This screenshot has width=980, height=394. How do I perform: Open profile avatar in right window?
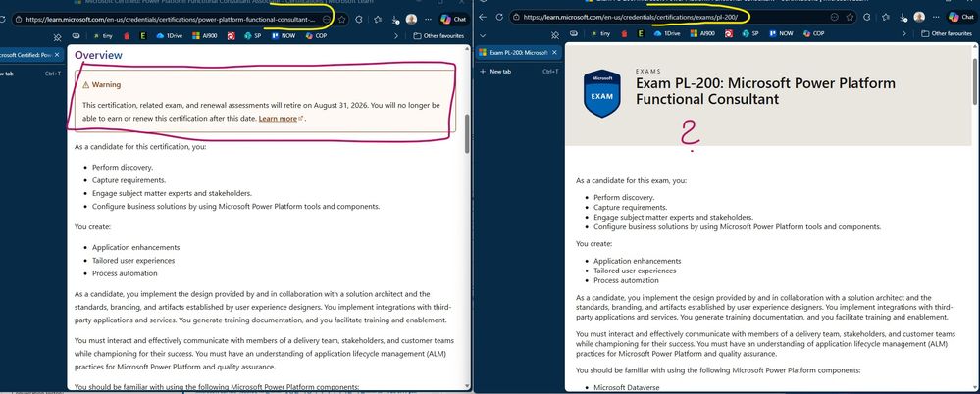pyautogui.click(x=919, y=17)
